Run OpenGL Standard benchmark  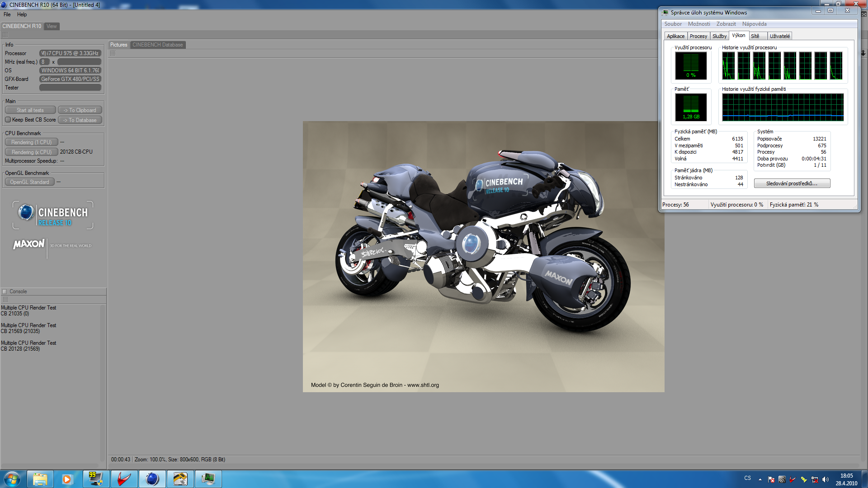click(x=29, y=182)
